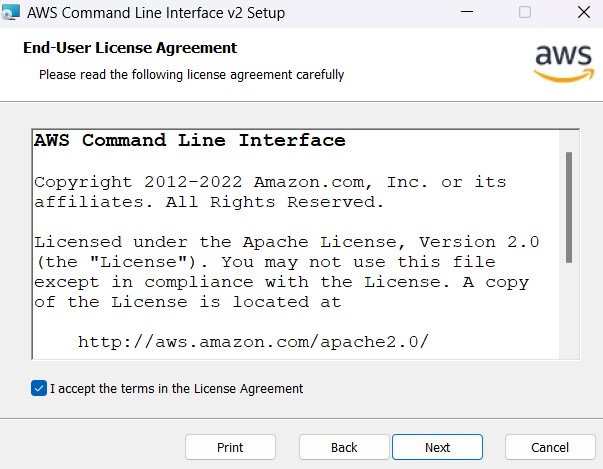Click the bold "AWS Command Line Interface" heading
Image resolution: width=603 pixels, height=469 pixels.
pyautogui.click(x=190, y=141)
